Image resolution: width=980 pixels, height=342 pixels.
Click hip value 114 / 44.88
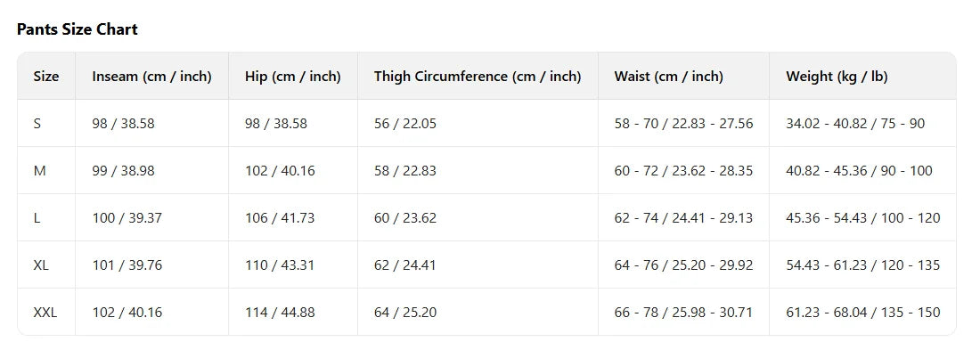[280, 313]
